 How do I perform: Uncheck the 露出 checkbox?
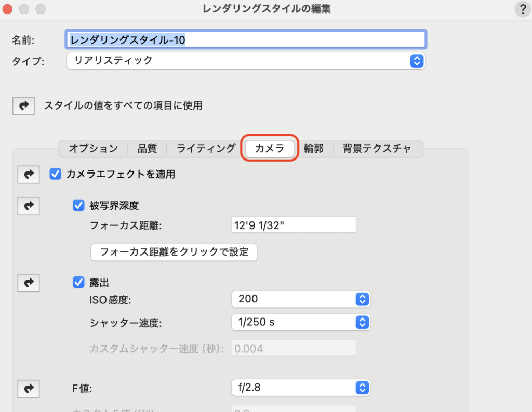click(x=78, y=283)
